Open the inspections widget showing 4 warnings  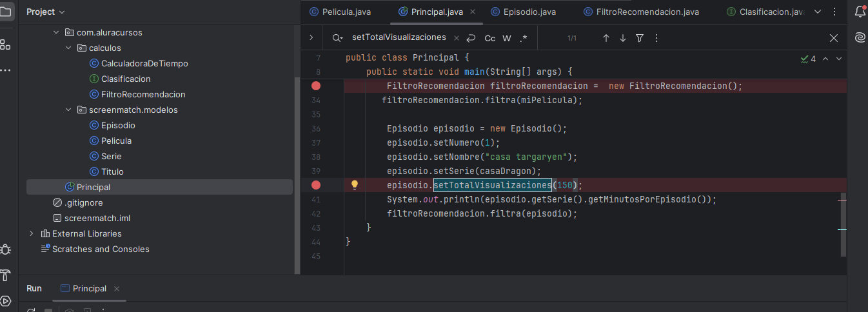click(x=808, y=59)
